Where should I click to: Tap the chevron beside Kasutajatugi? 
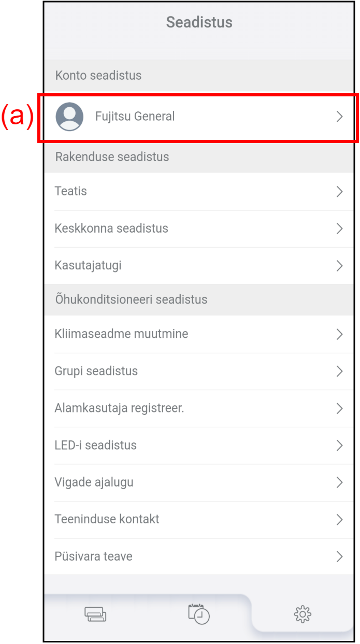pos(340,266)
